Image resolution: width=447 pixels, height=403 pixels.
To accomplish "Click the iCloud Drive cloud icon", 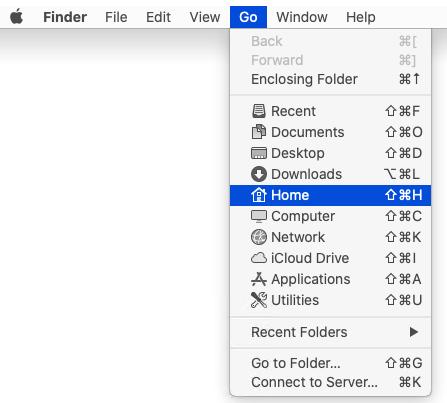I will (x=259, y=258).
